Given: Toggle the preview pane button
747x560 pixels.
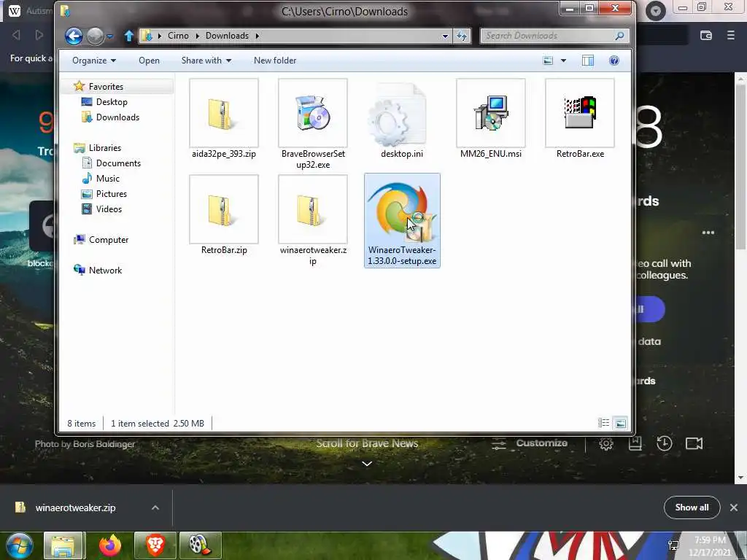Looking at the screenshot, I should click(x=588, y=61).
